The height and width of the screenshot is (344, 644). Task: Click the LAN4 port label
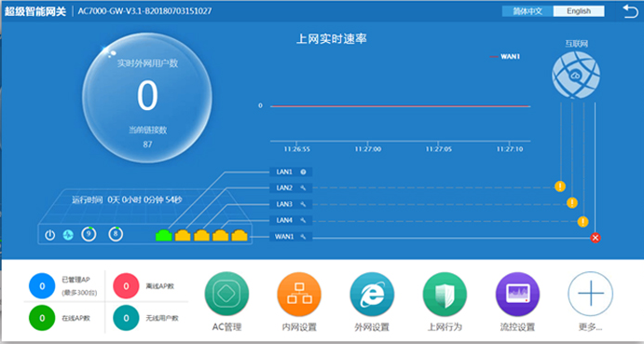(x=284, y=220)
